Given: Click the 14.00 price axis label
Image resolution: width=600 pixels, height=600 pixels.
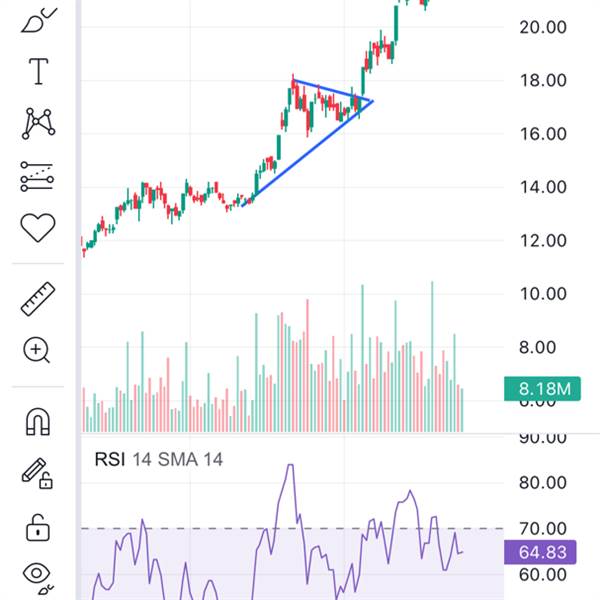Looking at the screenshot, I should [x=543, y=188].
